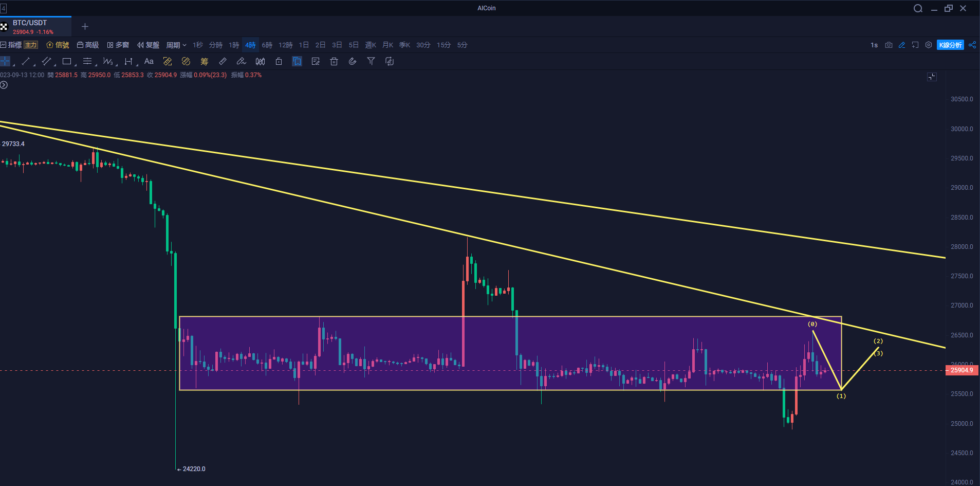
Task: Click the K線分析 button
Action: tap(950, 45)
